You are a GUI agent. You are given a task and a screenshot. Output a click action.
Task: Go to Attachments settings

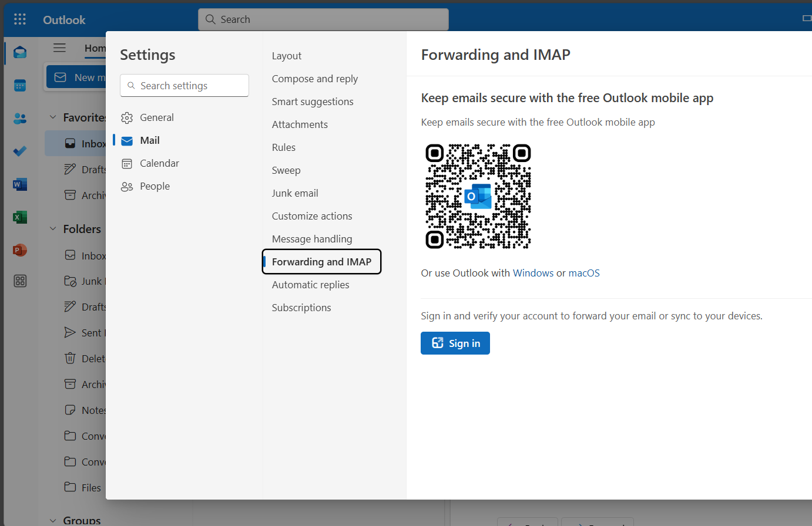click(x=300, y=124)
